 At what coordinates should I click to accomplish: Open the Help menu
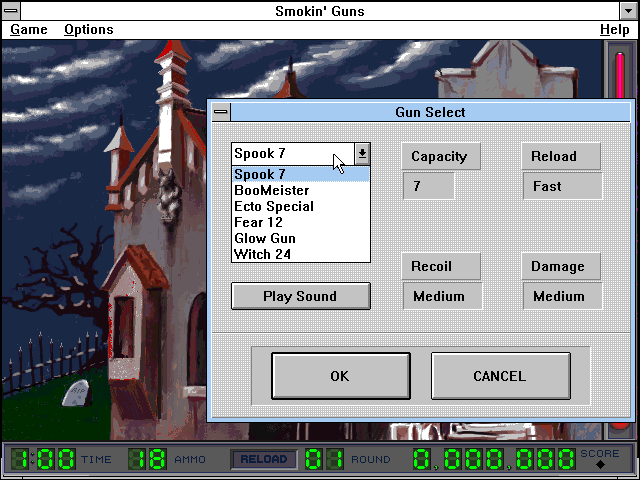click(614, 29)
